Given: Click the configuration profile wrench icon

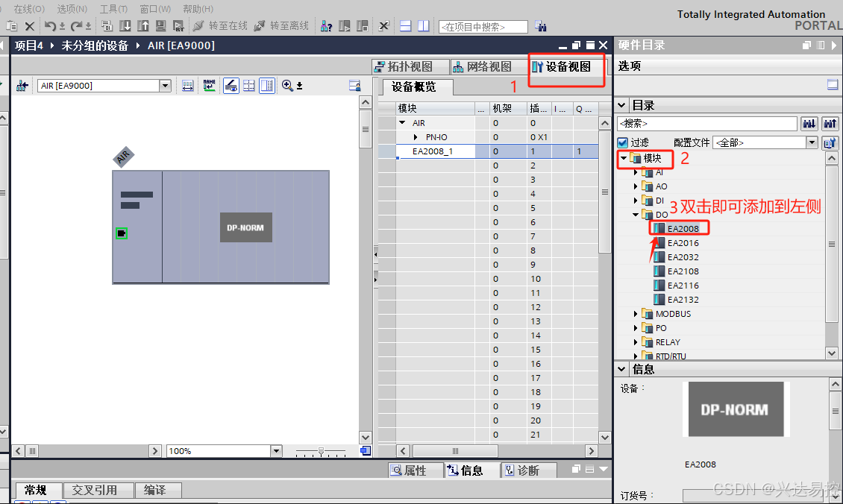Looking at the screenshot, I should pyautogui.click(x=830, y=142).
